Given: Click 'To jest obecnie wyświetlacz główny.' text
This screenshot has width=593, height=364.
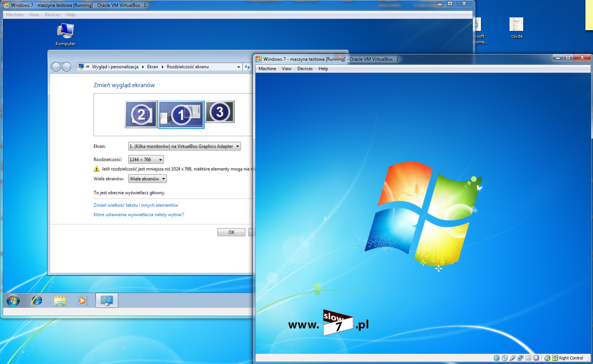Looking at the screenshot, I should (x=129, y=193).
